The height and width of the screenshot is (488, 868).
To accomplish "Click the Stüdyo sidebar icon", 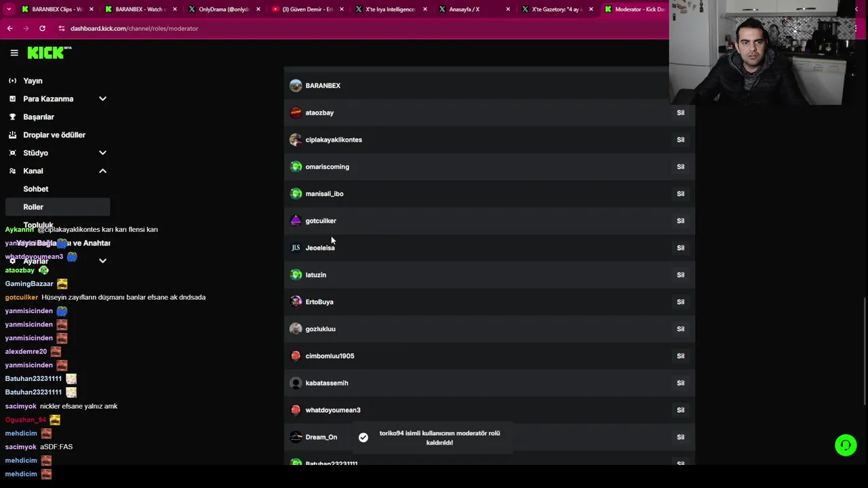I will (12, 153).
